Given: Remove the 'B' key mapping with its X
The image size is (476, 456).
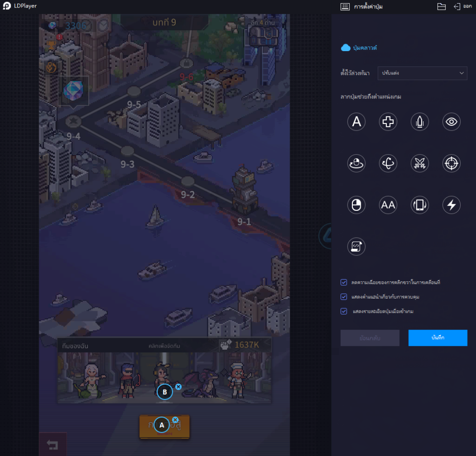Looking at the screenshot, I should tap(178, 386).
